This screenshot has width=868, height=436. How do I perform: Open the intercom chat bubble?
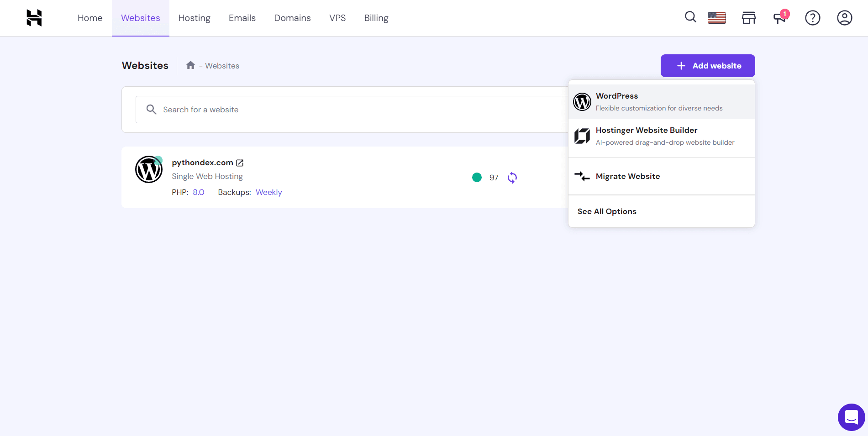pyautogui.click(x=851, y=417)
